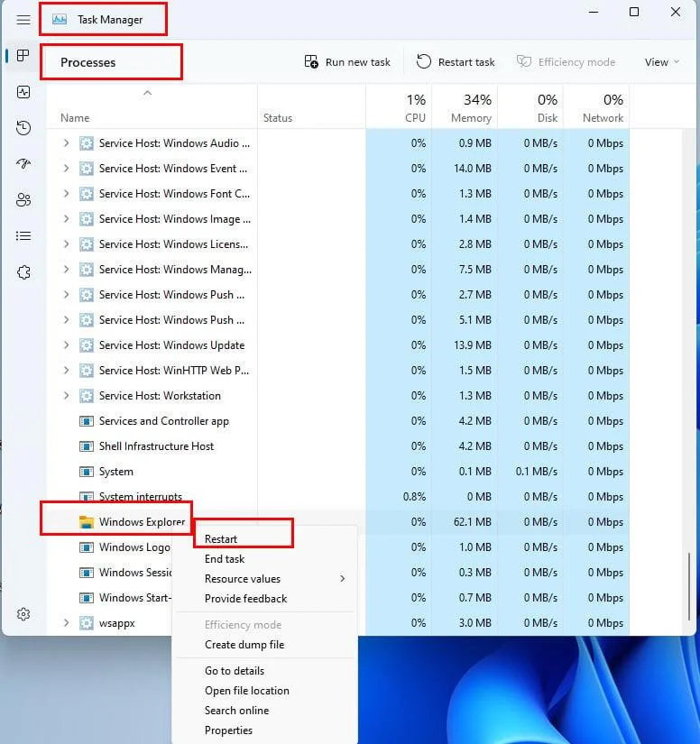The width and height of the screenshot is (700, 744).
Task: Expand Service Host: Windows Event
Action: click(x=67, y=168)
